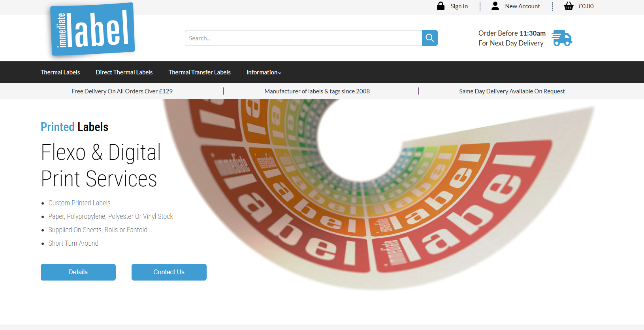Click the immediate label logo
The height and width of the screenshot is (330, 644).
pos(92,30)
